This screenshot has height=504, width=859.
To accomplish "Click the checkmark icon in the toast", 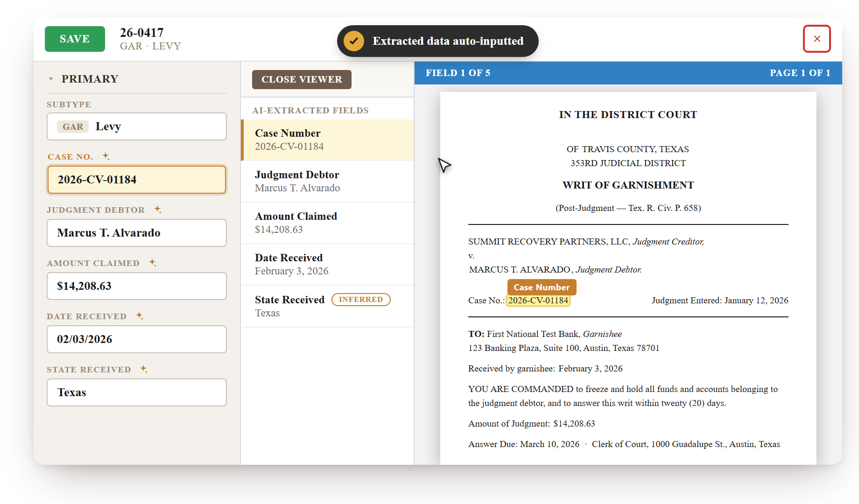I will coord(354,41).
